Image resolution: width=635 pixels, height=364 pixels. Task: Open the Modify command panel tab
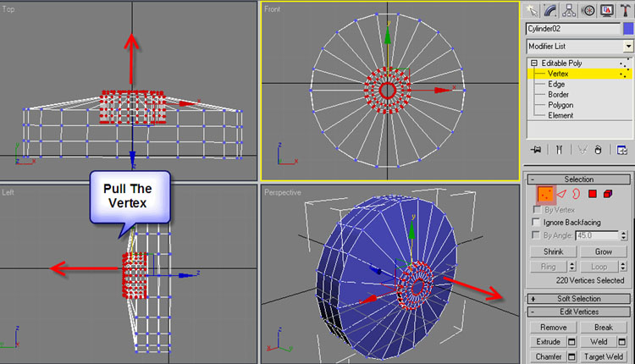tap(551, 10)
